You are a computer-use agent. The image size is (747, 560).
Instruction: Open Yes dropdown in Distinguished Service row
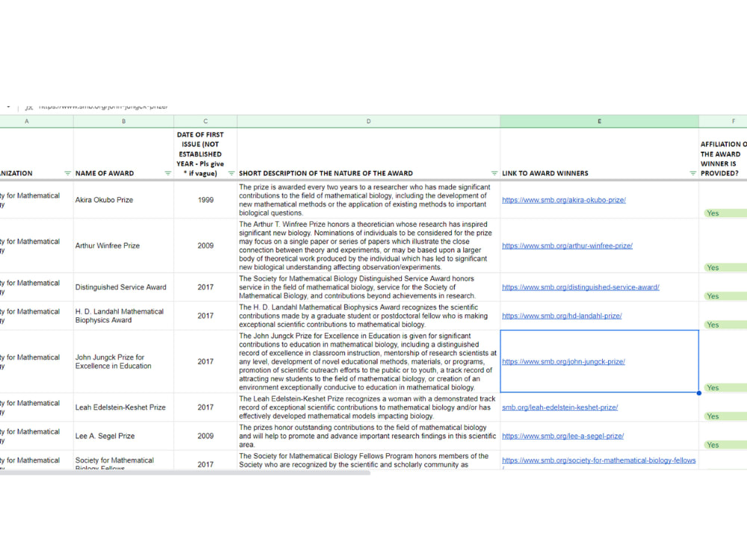[x=725, y=296]
